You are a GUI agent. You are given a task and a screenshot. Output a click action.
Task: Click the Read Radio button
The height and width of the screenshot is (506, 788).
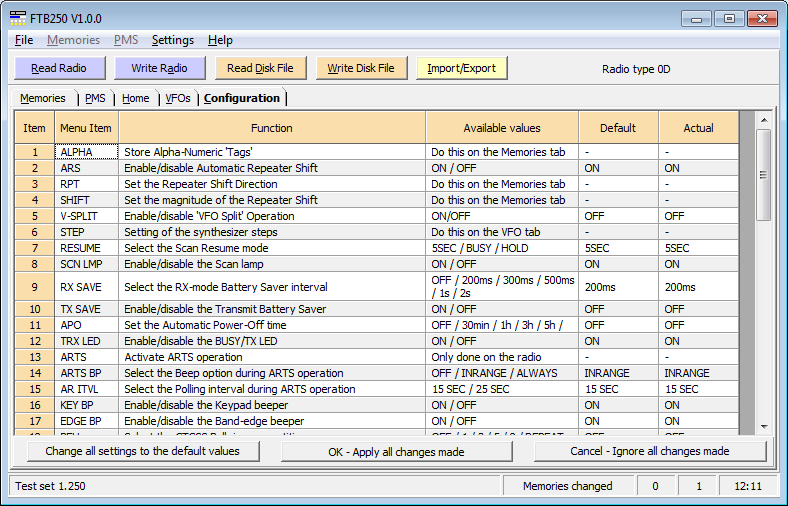point(58,68)
